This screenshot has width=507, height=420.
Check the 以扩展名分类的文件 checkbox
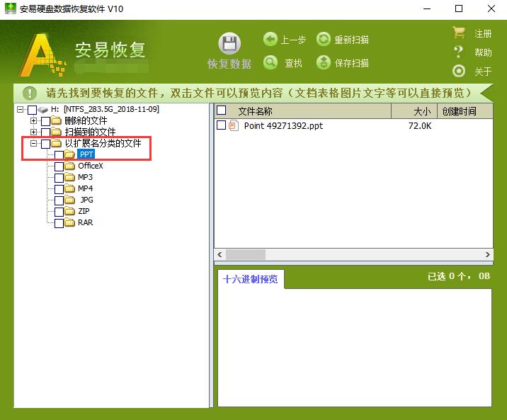tap(45, 144)
